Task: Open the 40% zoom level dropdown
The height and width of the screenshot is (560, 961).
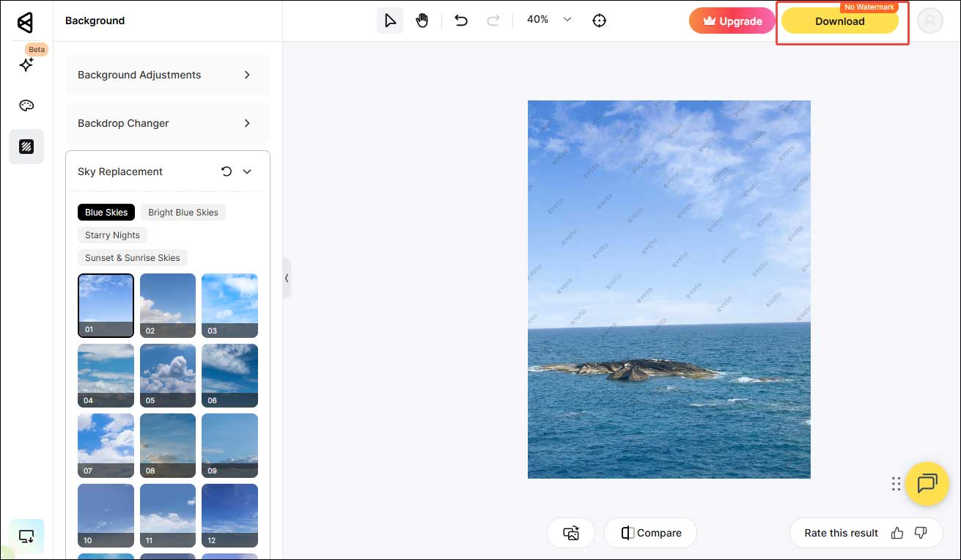Action: [567, 20]
